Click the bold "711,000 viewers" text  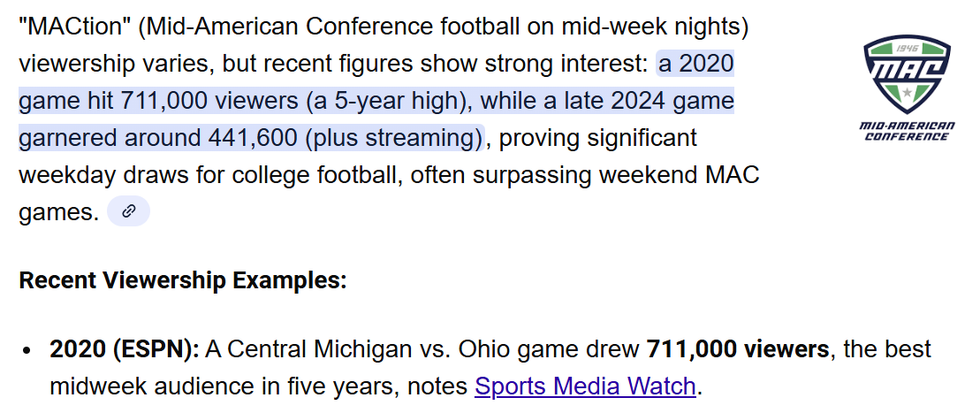[738, 349]
